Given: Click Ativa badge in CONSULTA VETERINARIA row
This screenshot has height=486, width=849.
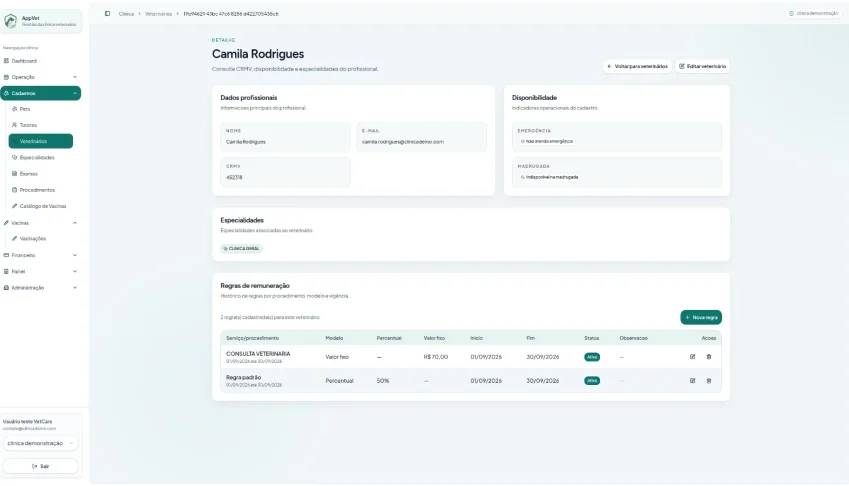Looking at the screenshot, I should 592,357.
